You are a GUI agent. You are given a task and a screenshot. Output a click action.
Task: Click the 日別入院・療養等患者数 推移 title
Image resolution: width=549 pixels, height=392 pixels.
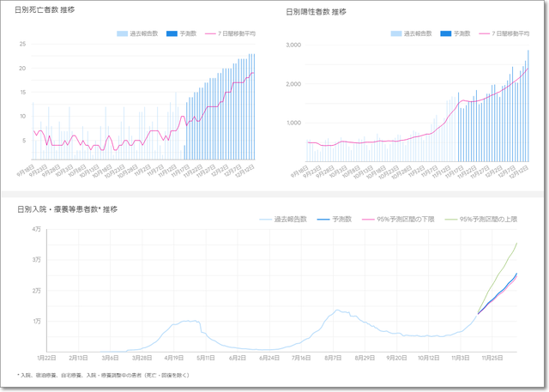click(x=67, y=208)
